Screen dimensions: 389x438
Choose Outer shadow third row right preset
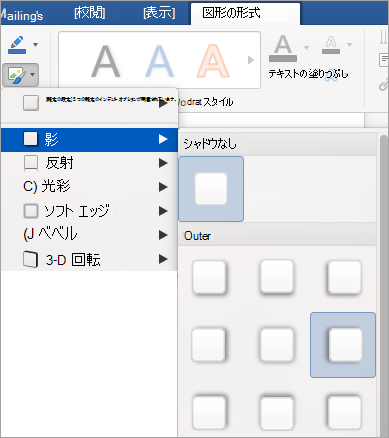[344, 412]
